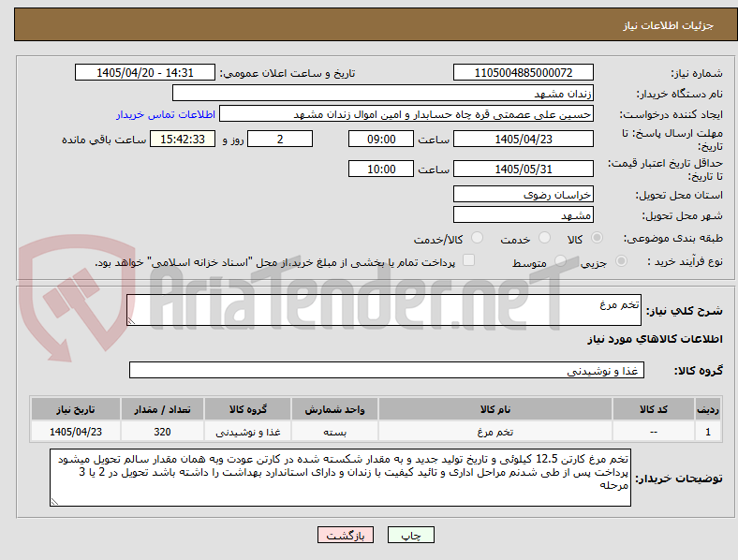Click the province field خراسان رضوی
This screenshot has height=560, width=738.
[x=524, y=195]
